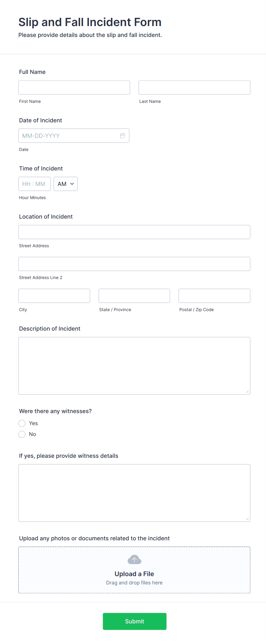Select the Yes witnesses radio button

point(22,423)
